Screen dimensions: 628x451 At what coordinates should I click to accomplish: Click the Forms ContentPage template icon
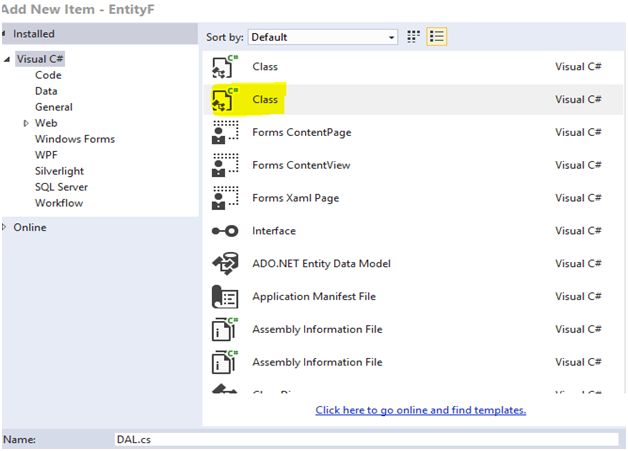[x=225, y=133]
